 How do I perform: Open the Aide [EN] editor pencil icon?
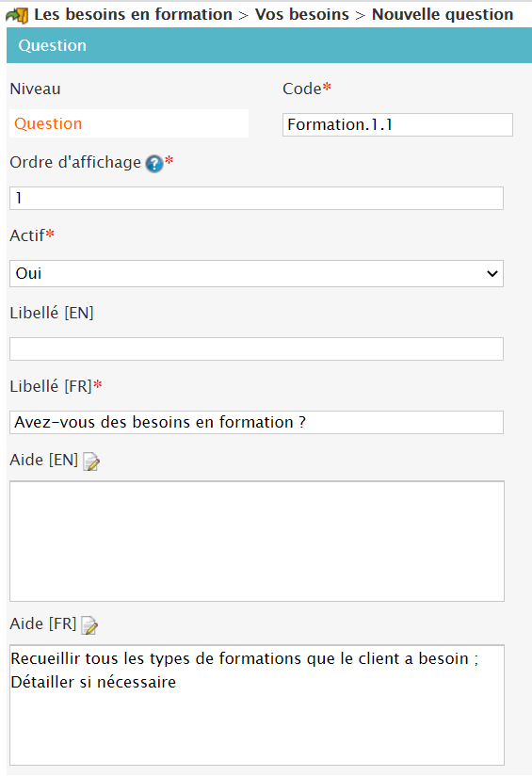[x=91, y=461]
